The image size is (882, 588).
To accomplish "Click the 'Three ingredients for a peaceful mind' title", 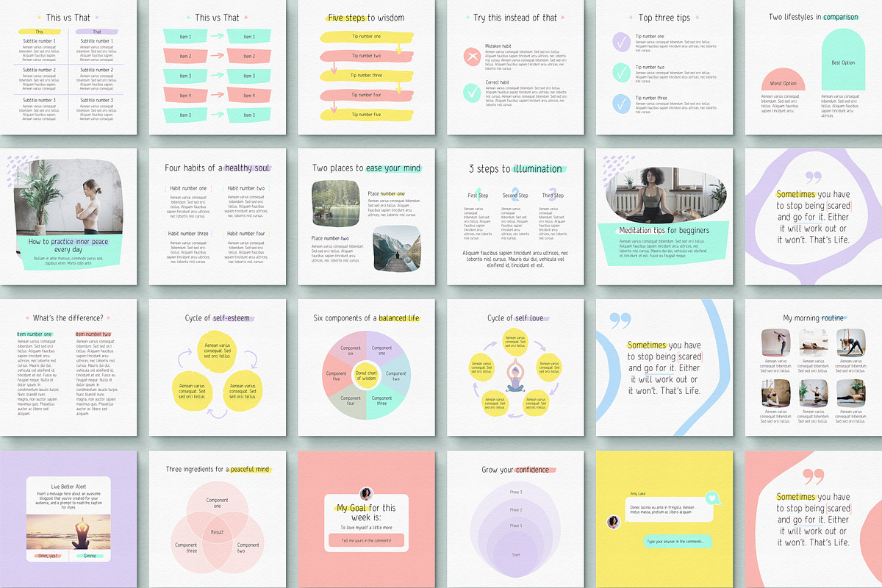I will (x=218, y=469).
